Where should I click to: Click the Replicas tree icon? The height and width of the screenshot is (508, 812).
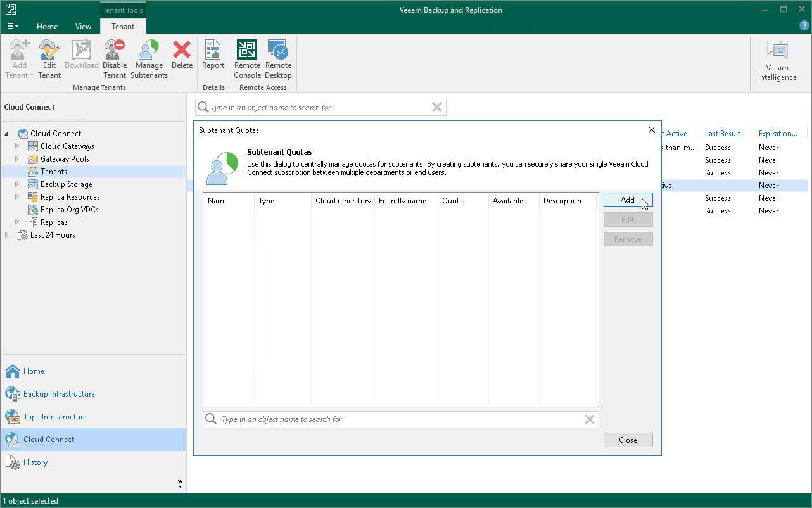[33, 222]
